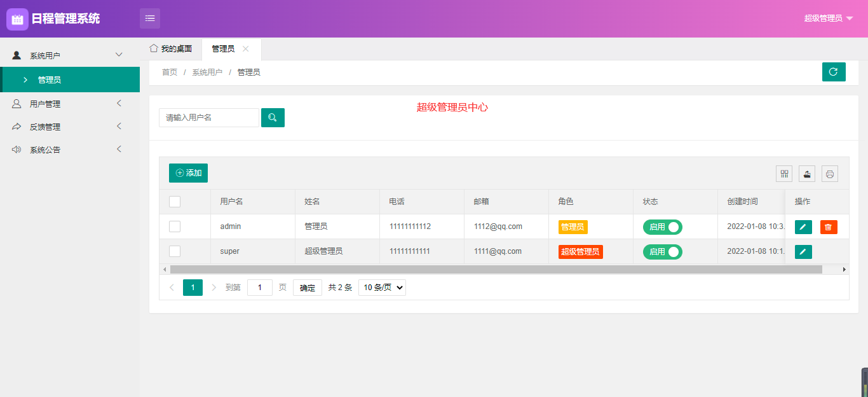
Task: Toggle the admin 启用 status switch
Action: click(x=663, y=227)
